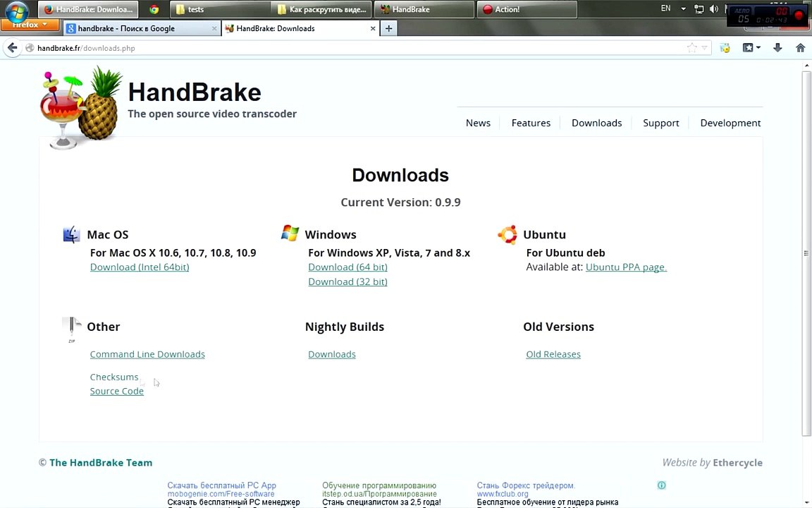Open the Features navigation item
812x508 pixels.
click(531, 123)
